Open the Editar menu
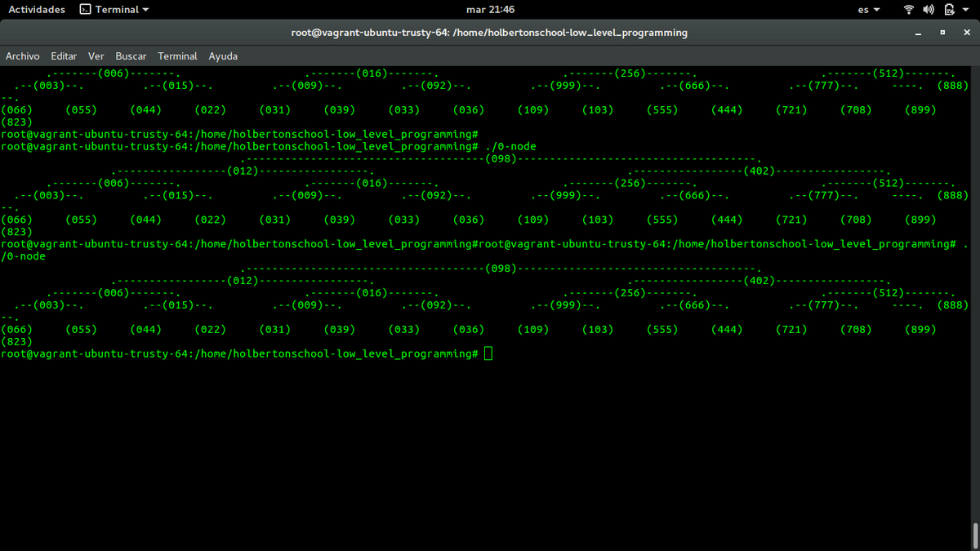 click(64, 56)
